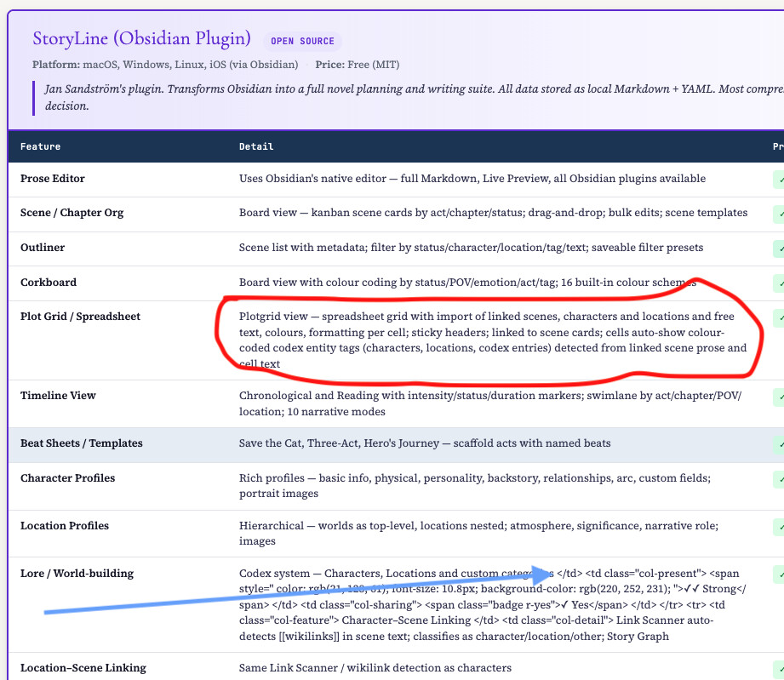Click the Location–Scene Linking row label
The height and width of the screenshot is (680, 784).
83,668
